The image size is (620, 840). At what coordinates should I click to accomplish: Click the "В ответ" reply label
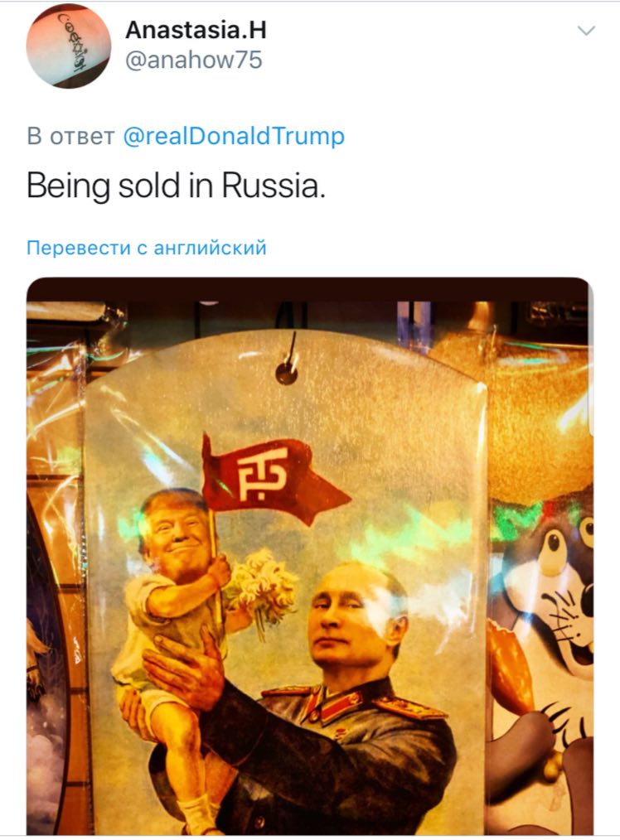(70, 136)
